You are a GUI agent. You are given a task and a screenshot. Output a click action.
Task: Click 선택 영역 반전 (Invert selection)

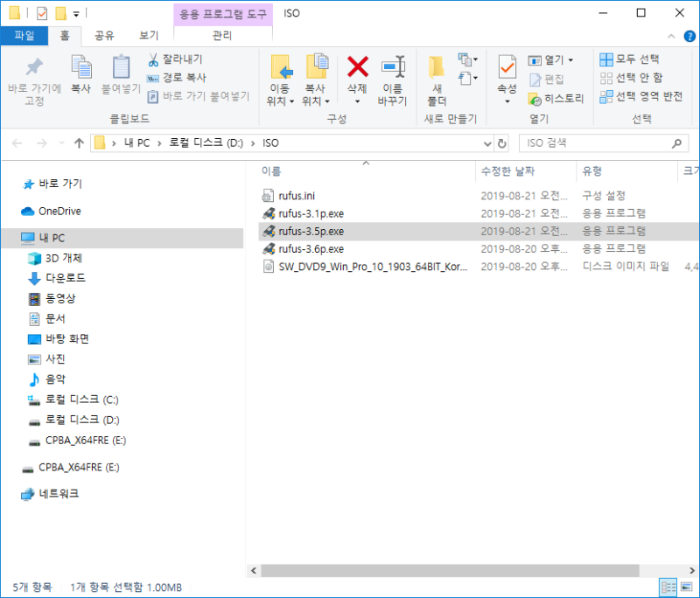641,96
